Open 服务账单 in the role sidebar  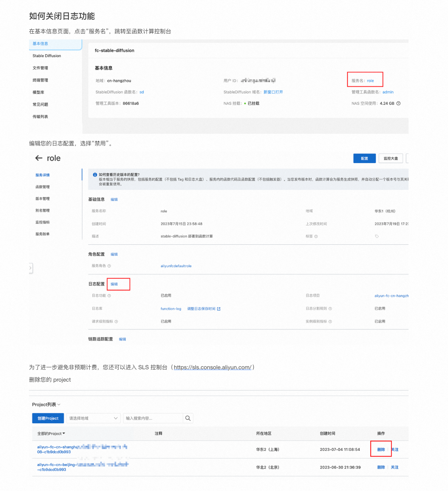[43, 234]
